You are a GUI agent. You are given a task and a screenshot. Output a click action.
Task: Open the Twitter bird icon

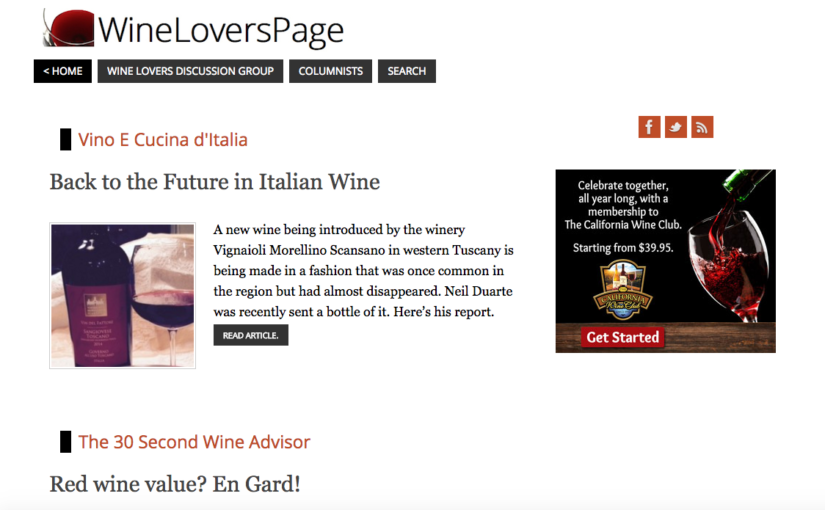click(676, 127)
